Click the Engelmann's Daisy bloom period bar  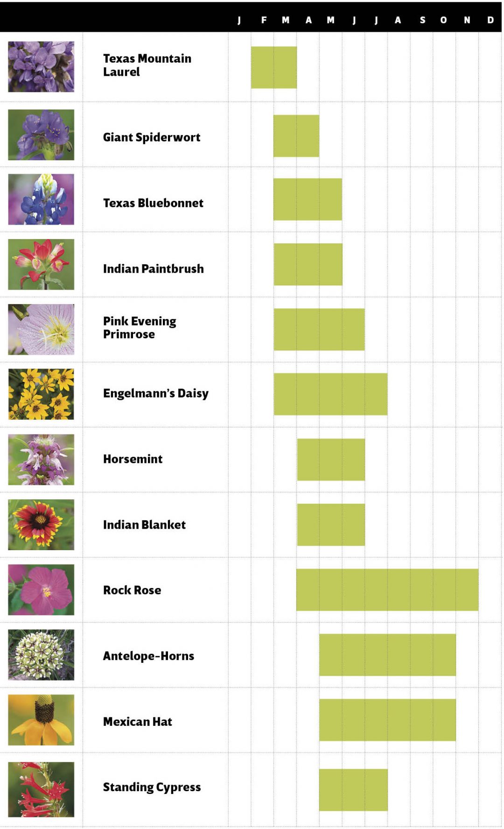(x=330, y=394)
